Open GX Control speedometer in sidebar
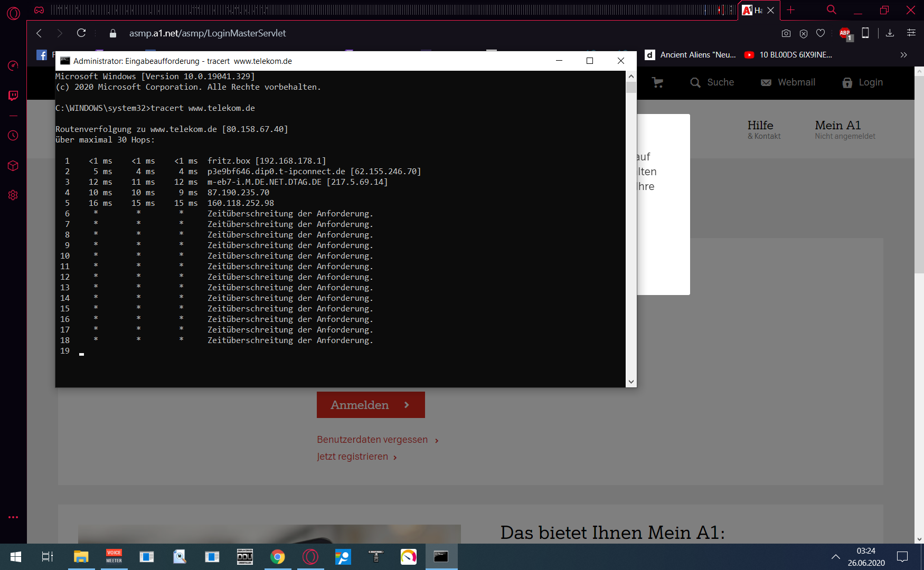 click(13, 65)
